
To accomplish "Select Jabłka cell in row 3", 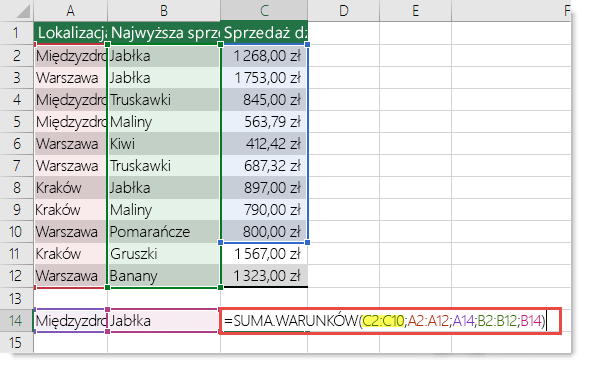I will click(x=164, y=78).
